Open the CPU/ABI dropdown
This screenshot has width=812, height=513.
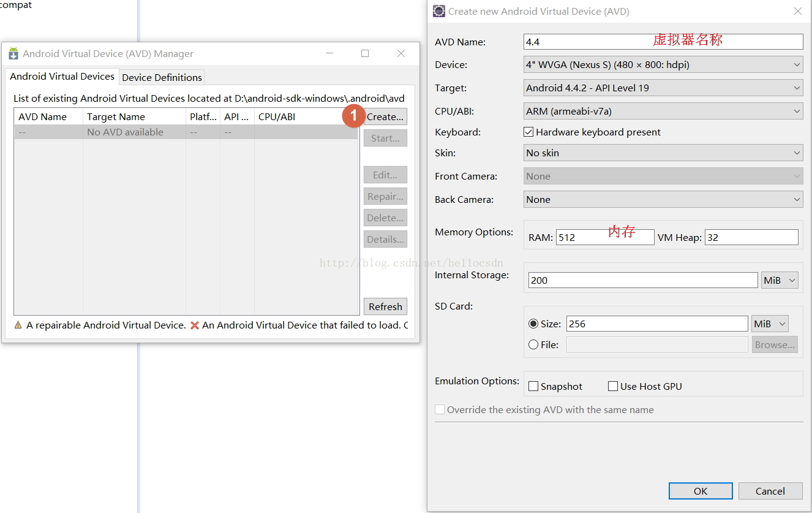pos(663,111)
